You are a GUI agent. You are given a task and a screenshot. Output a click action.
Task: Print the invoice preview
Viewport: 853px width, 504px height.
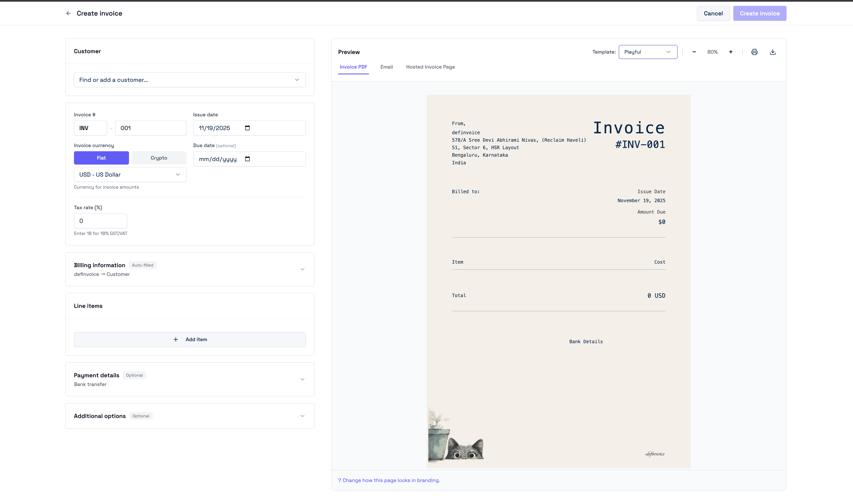754,52
